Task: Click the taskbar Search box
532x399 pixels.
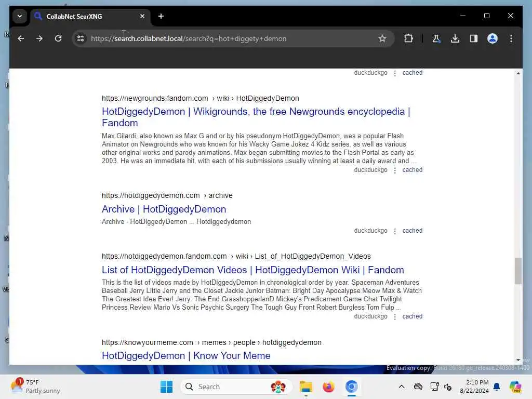Action: click(x=236, y=387)
